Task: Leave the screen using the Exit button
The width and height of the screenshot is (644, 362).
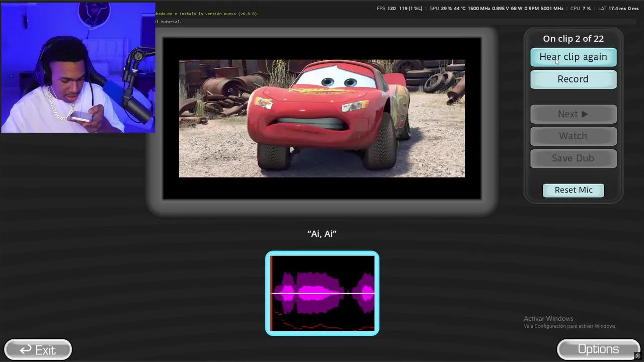Action: (38, 349)
